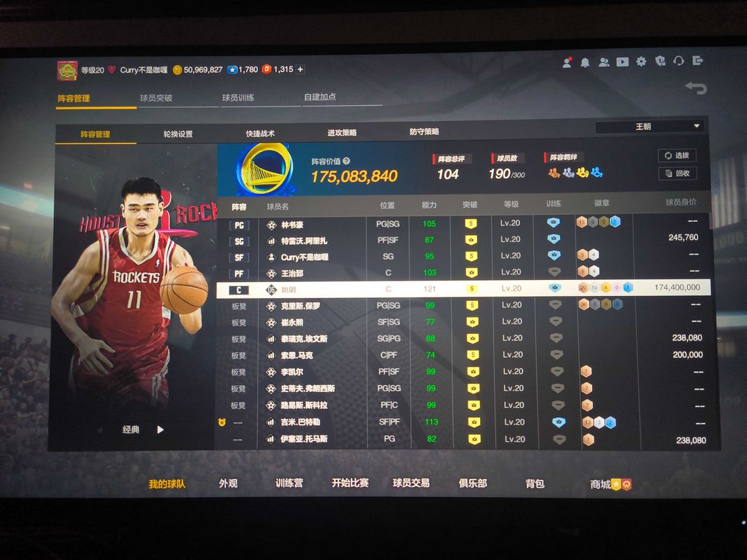
Task: Select the highlighted 姚明 center row
Action: pos(463,288)
